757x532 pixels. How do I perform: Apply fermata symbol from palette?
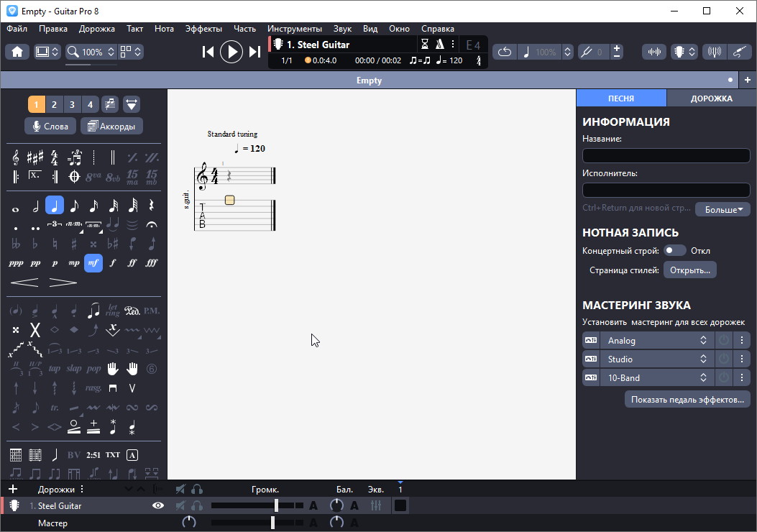click(x=152, y=224)
